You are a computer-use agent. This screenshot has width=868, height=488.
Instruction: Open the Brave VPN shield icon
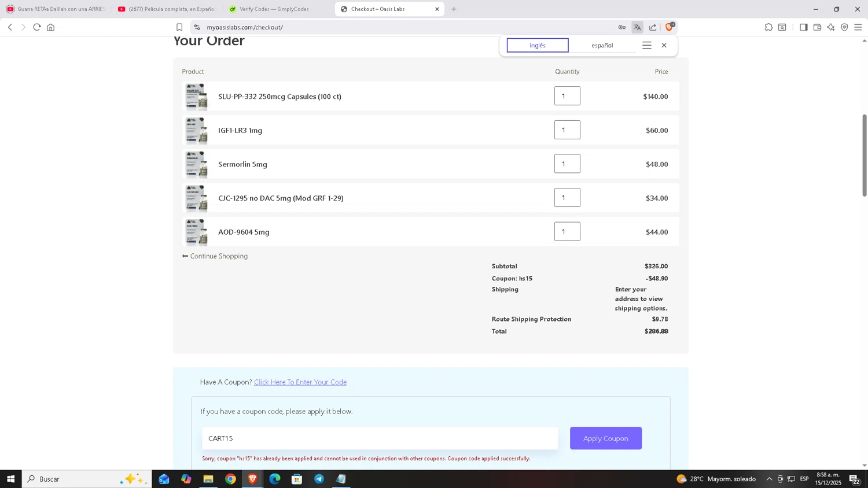tap(844, 27)
